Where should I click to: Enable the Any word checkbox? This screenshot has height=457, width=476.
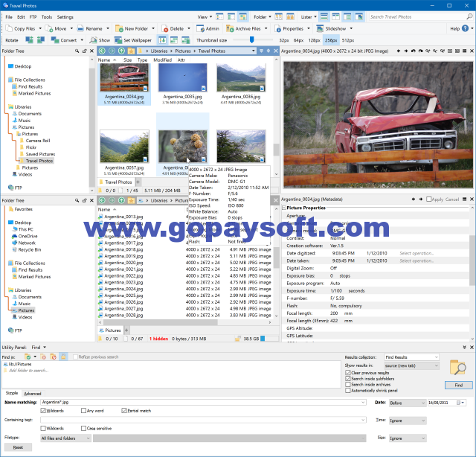[x=84, y=411]
